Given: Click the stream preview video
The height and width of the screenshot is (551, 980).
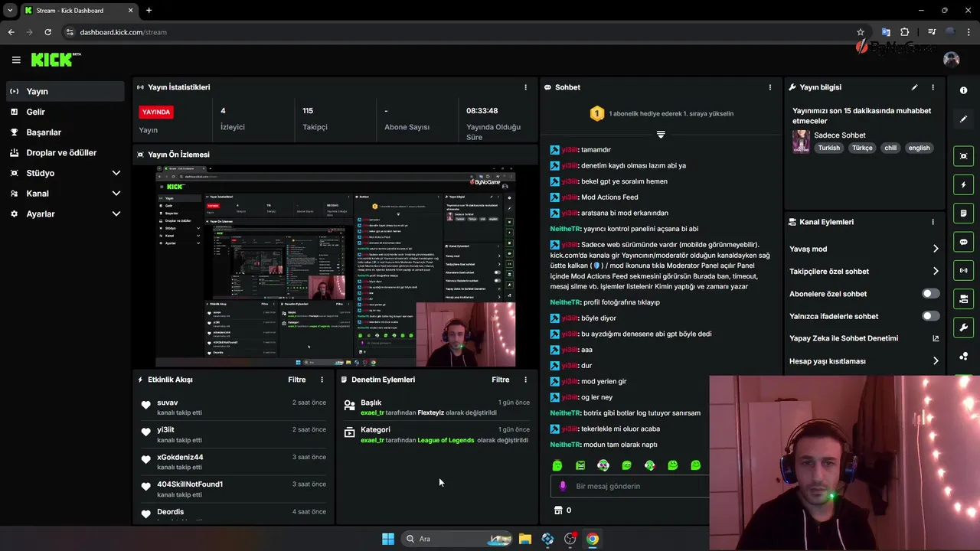Looking at the screenshot, I should point(335,266).
